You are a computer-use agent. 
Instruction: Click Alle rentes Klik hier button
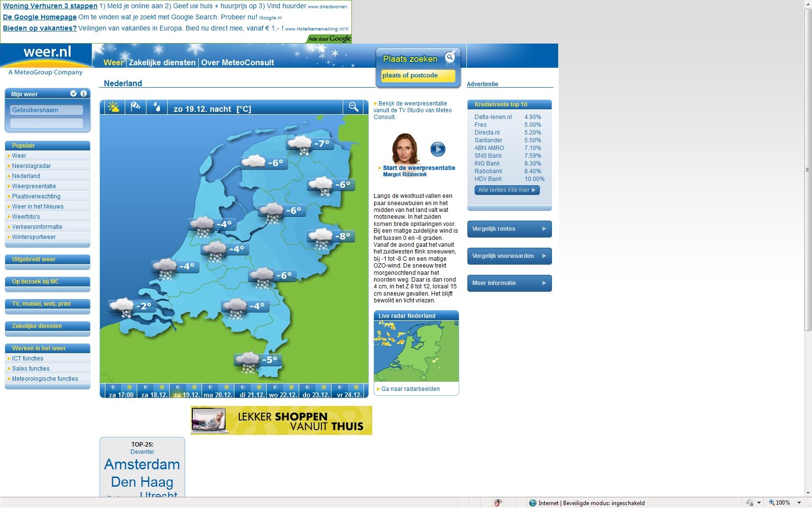pyautogui.click(x=507, y=190)
